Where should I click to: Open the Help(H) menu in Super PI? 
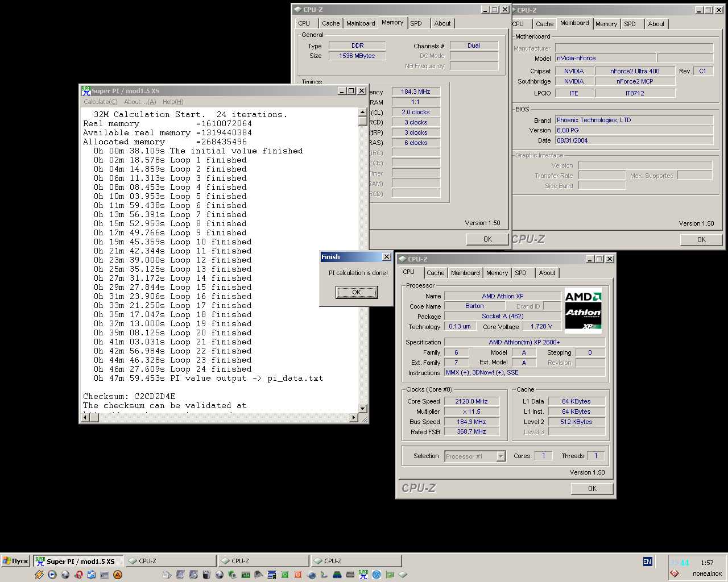[x=173, y=102]
